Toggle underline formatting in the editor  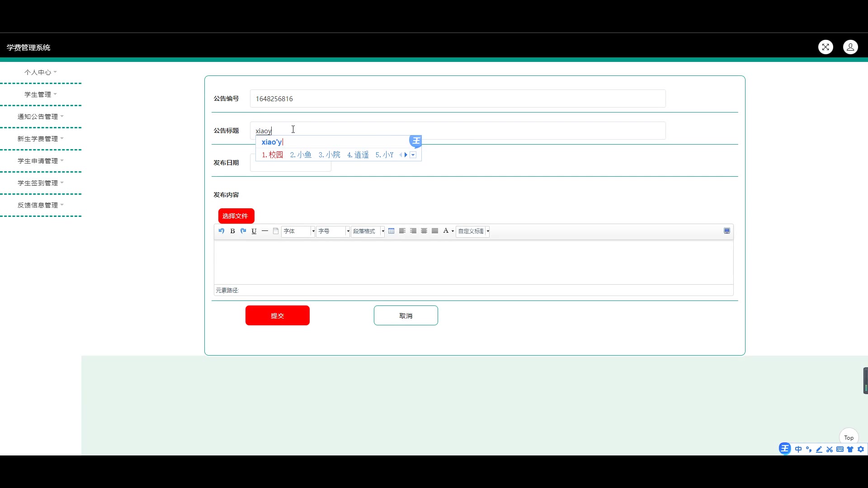click(254, 231)
